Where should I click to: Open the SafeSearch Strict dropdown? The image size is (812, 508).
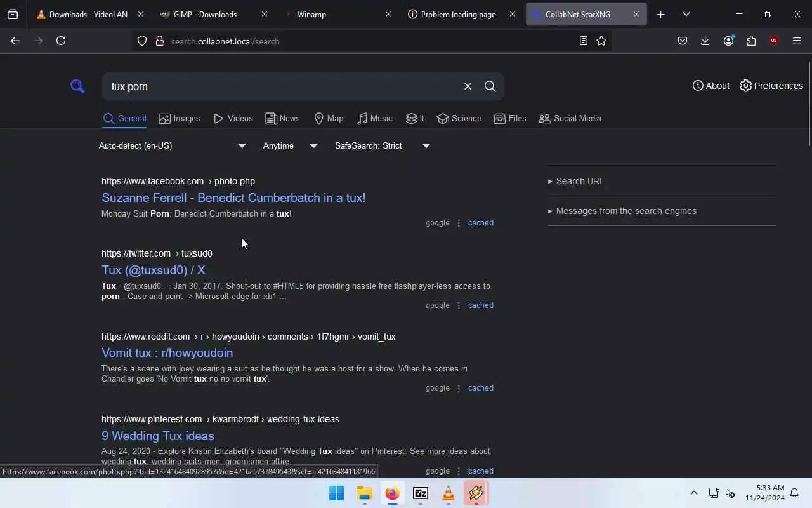click(383, 145)
